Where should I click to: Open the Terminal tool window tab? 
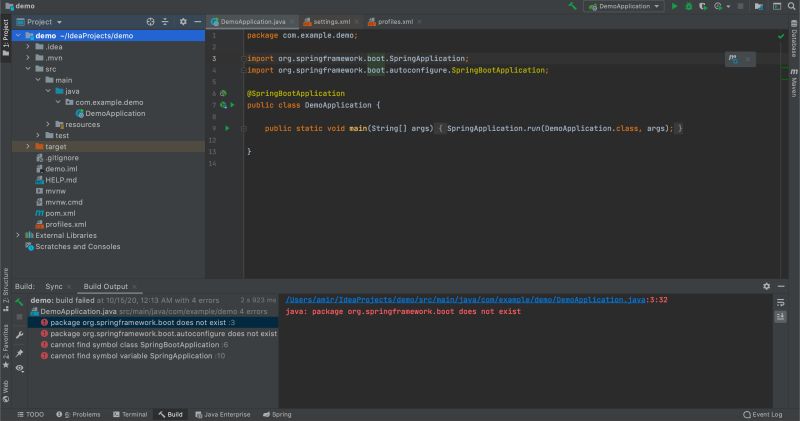click(130, 414)
